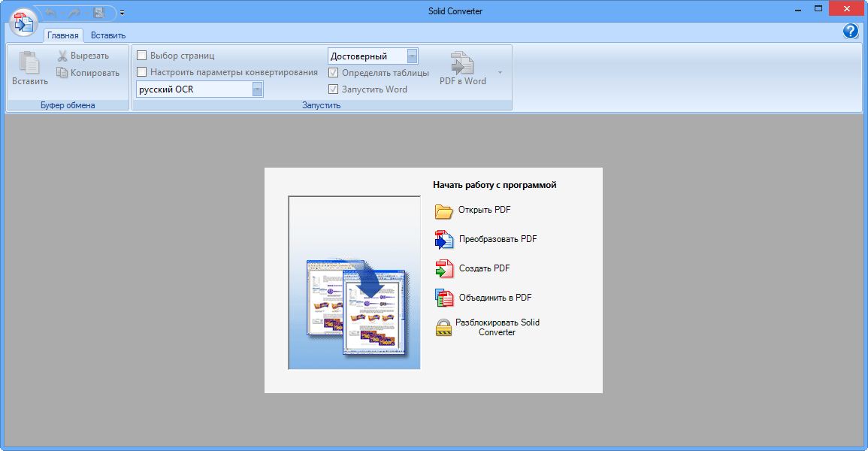
Task: Click the Открыть PDF folder icon
Action: tap(443, 210)
